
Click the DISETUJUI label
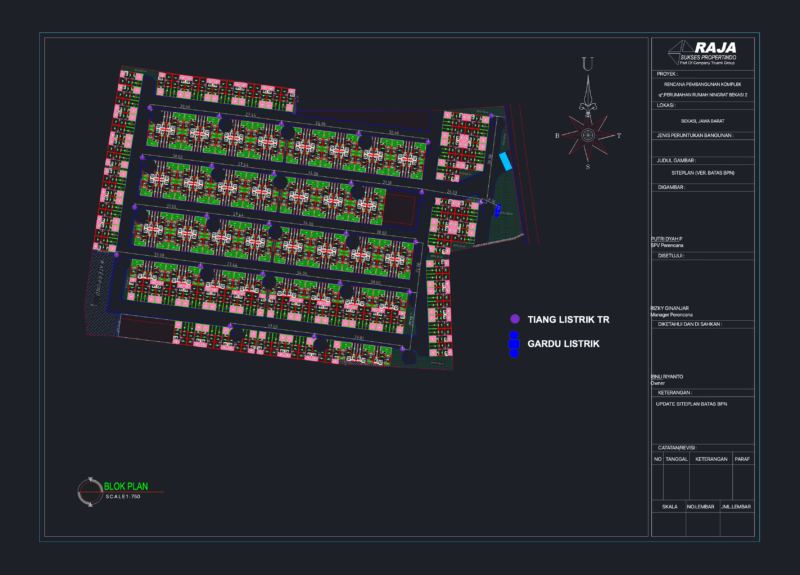671,256
